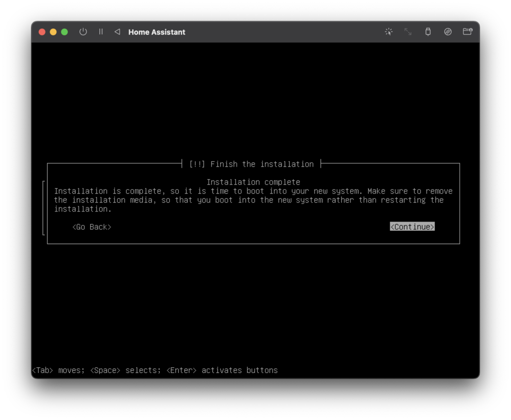Viewport: 511px width, 420px height.
Task: Click the green full screen button
Action: [64, 32]
